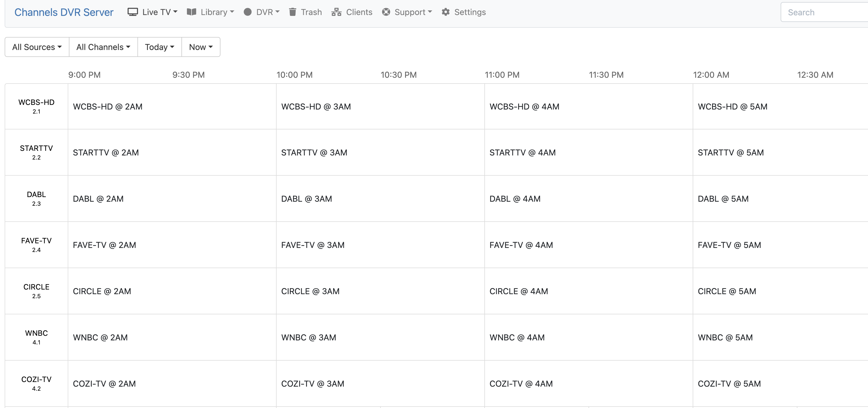Viewport: 868px width, 408px height.
Task: Select the WNBC @ 4AM listing
Action: pyautogui.click(x=516, y=337)
